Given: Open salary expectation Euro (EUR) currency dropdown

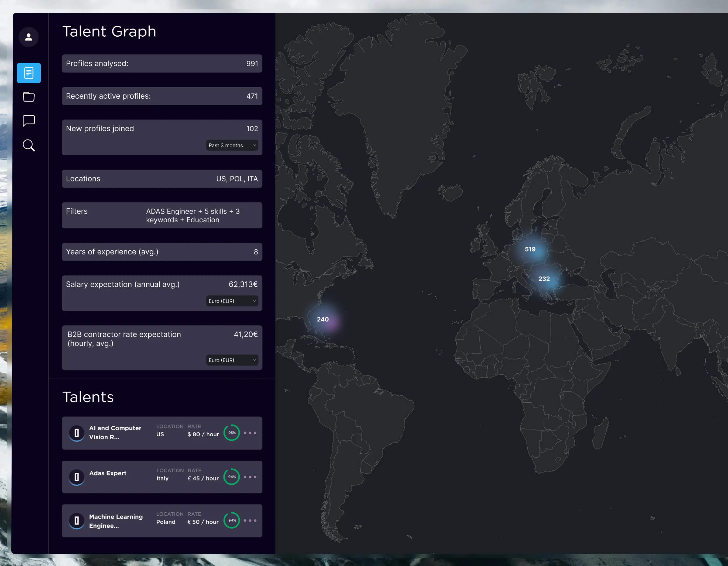Looking at the screenshot, I should click(232, 301).
